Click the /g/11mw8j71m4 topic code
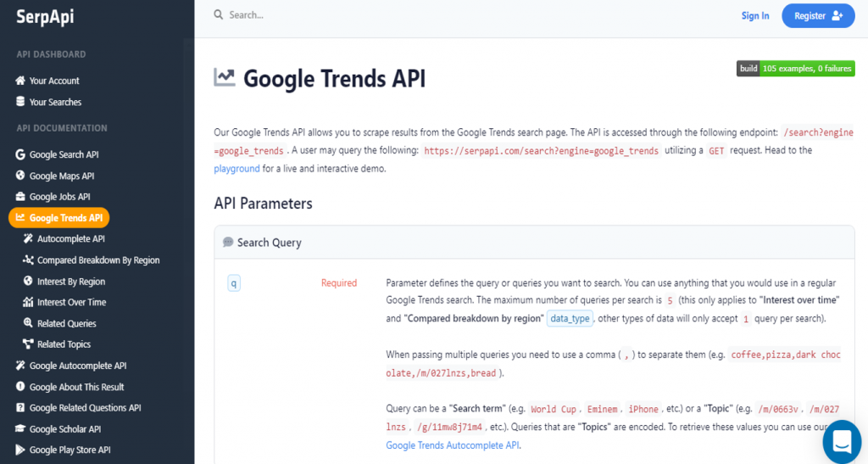 pyautogui.click(x=449, y=427)
